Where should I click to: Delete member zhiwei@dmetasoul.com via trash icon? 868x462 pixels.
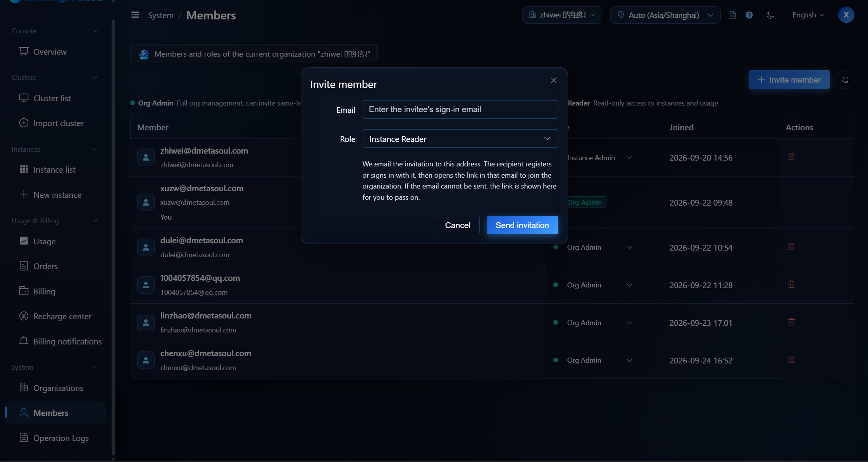pos(791,157)
